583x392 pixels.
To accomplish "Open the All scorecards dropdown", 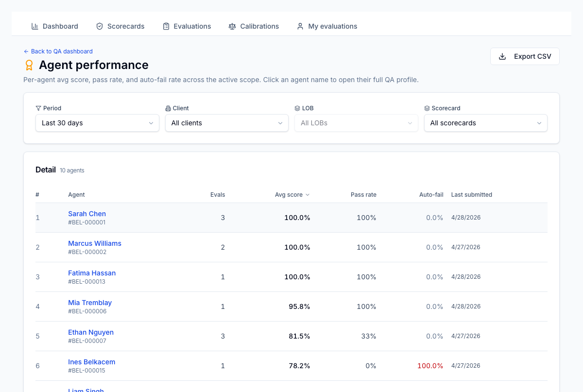I will [486, 123].
